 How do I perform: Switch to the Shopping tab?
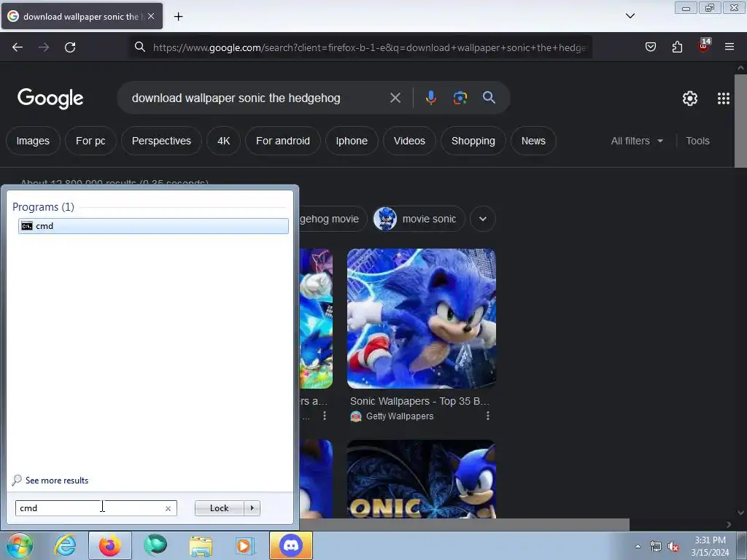[473, 141]
